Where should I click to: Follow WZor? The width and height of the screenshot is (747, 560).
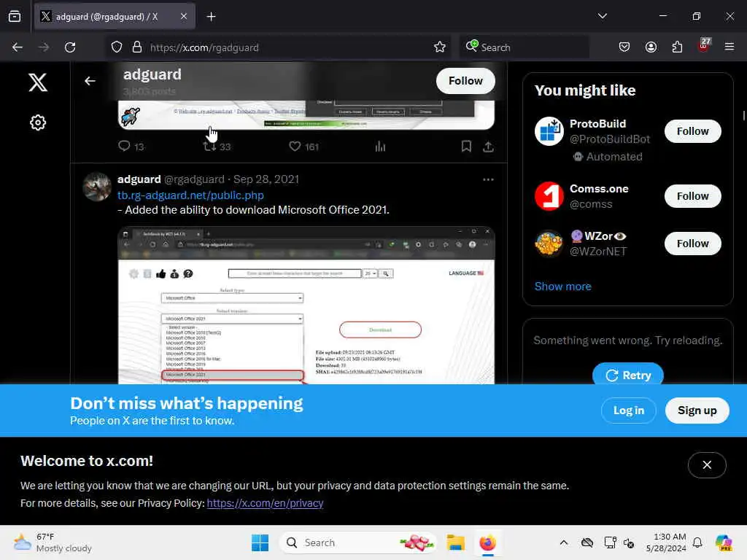click(693, 244)
